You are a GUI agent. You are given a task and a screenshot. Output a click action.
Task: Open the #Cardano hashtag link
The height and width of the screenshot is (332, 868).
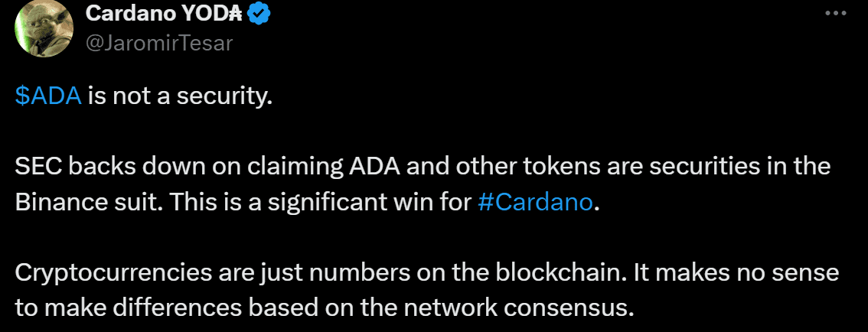(534, 203)
